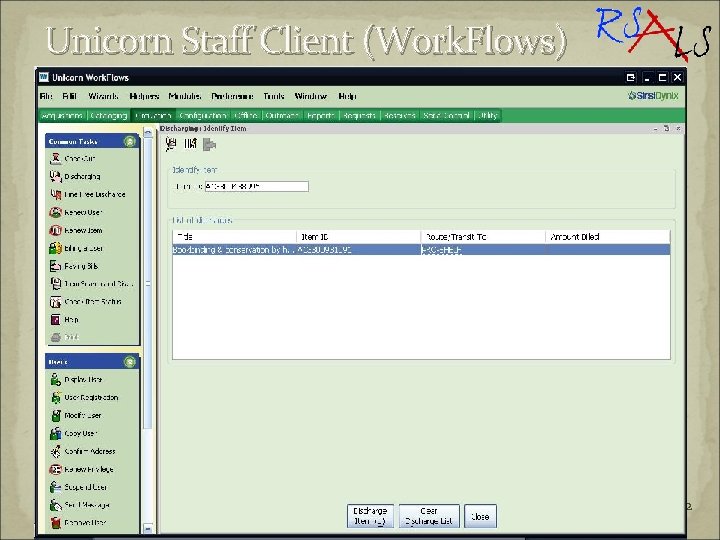Click the sidebar vertical scrollbar thumb

point(148,283)
